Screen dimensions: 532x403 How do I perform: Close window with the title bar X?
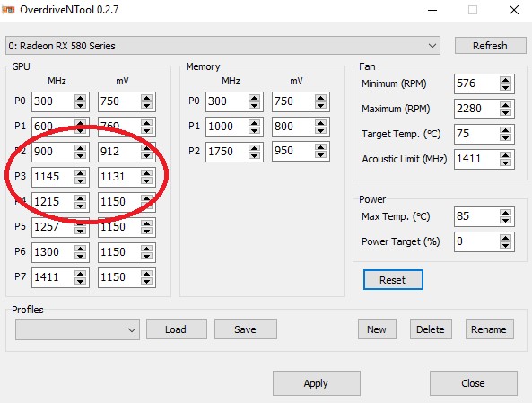(x=514, y=10)
